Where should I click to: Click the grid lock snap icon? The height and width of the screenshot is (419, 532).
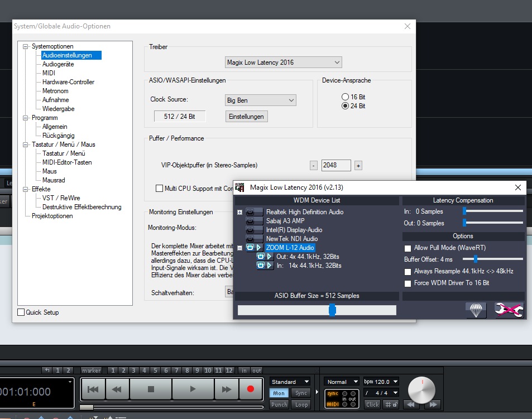coord(391,404)
